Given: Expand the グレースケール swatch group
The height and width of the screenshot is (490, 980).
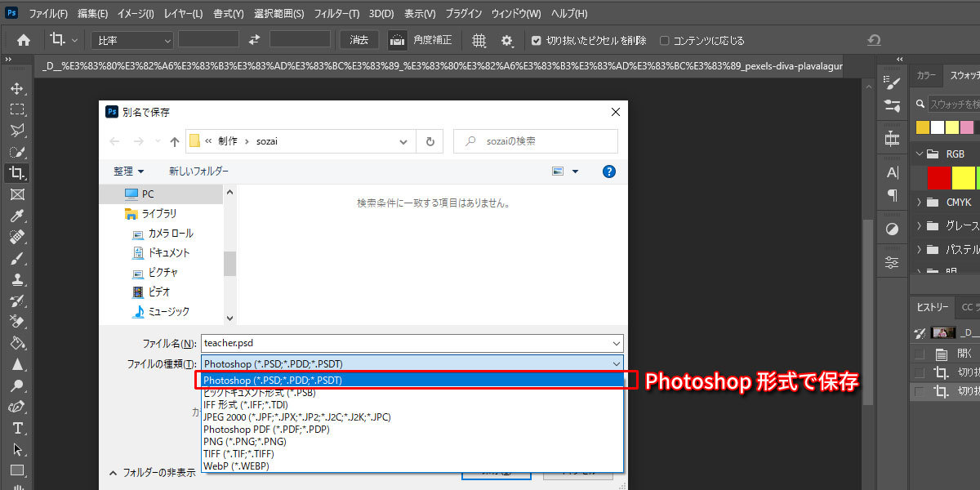Looking at the screenshot, I should 919,225.
